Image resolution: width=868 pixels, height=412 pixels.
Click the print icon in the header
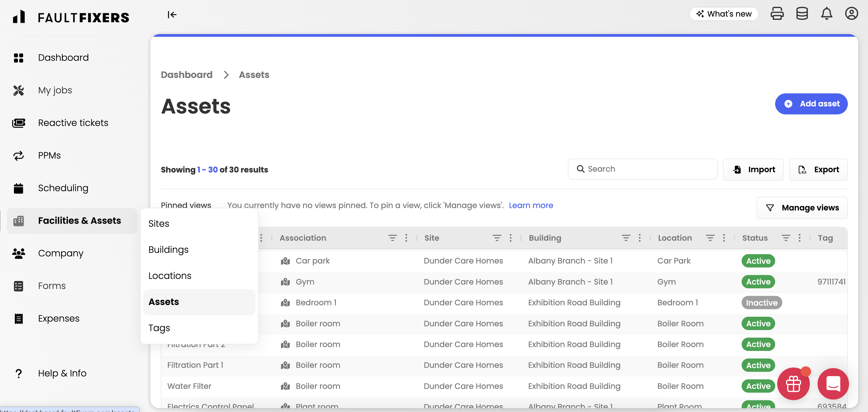[x=777, y=13]
